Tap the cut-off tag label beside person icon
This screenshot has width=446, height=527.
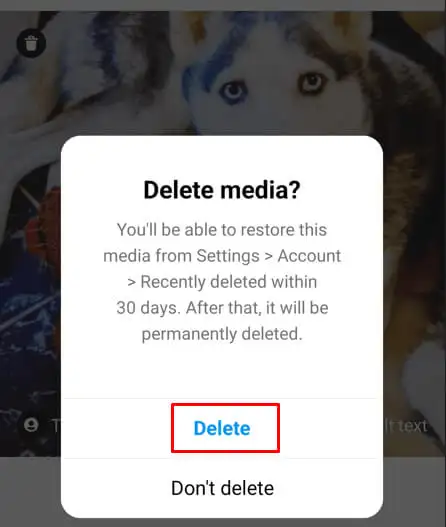(56, 425)
